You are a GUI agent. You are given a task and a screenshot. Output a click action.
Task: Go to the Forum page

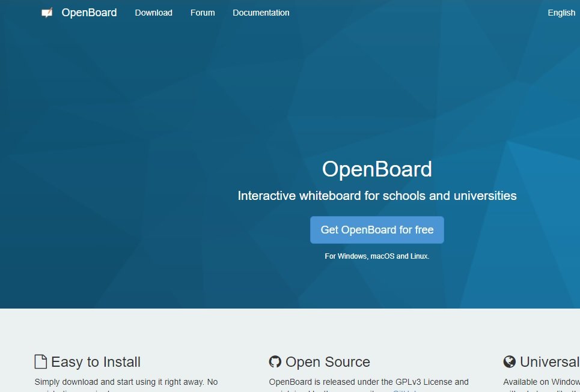click(203, 13)
